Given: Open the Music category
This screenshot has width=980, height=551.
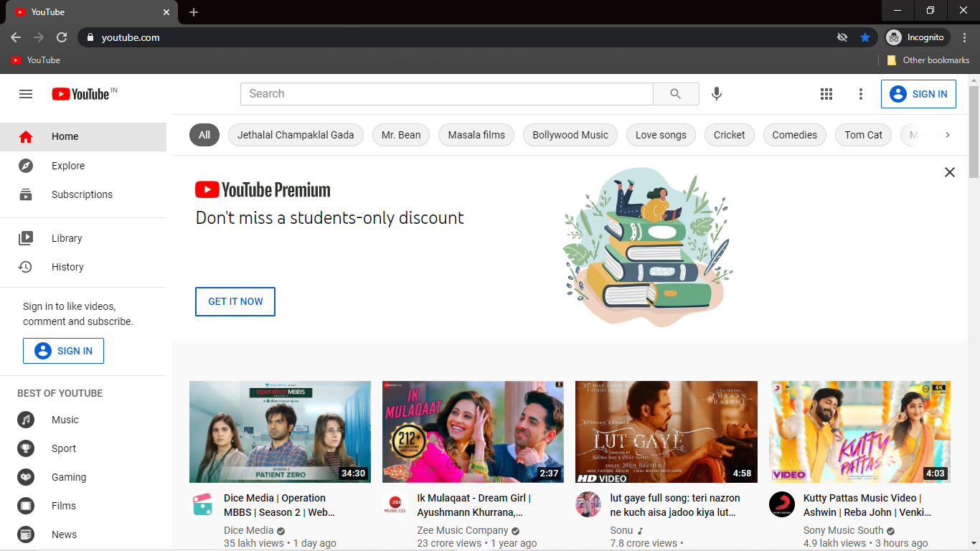Looking at the screenshot, I should pyautogui.click(x=83, y=420).
